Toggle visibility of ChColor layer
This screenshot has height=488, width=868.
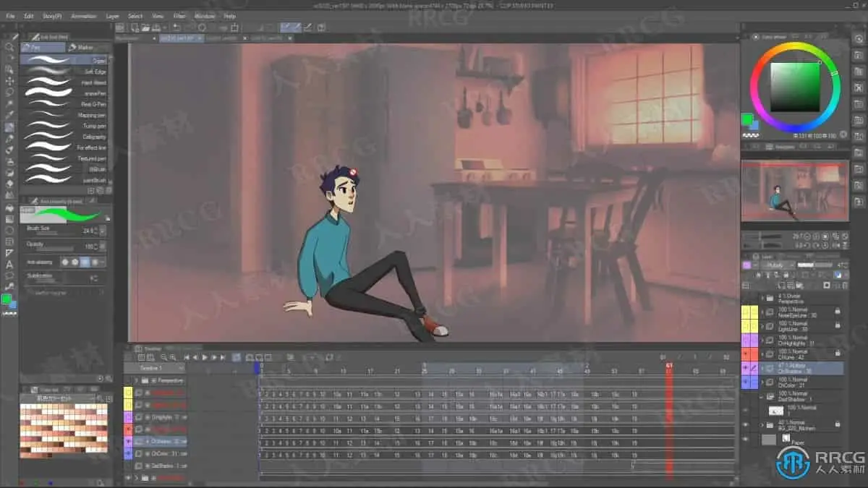click(746, 382)
